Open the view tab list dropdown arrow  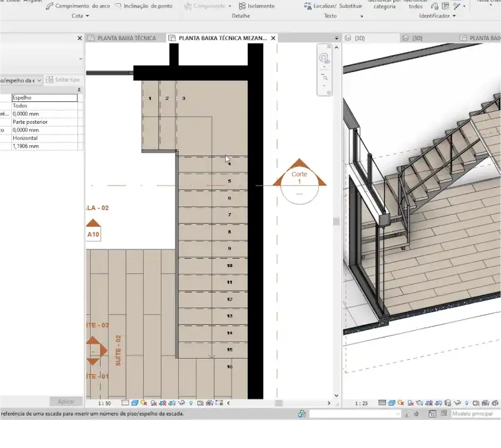click(x=337, y=38)
